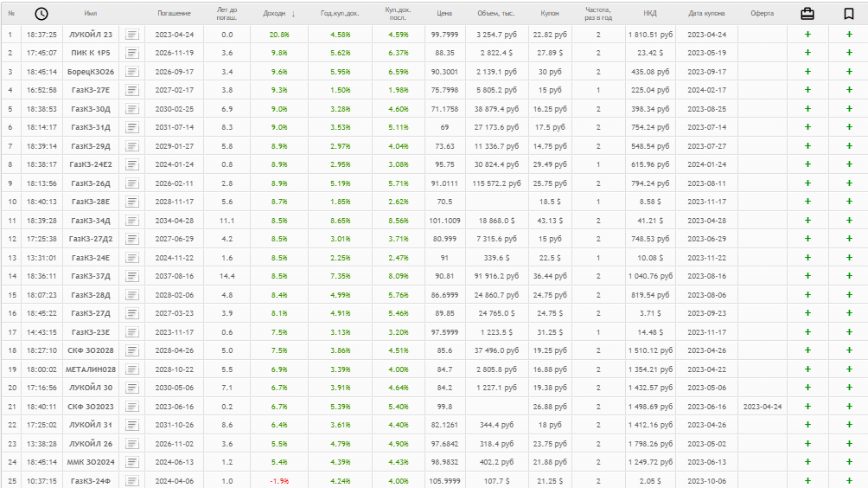Screen dimensions: 868x488
Task: Sort by Имя column header
Action: coord(90,13)
